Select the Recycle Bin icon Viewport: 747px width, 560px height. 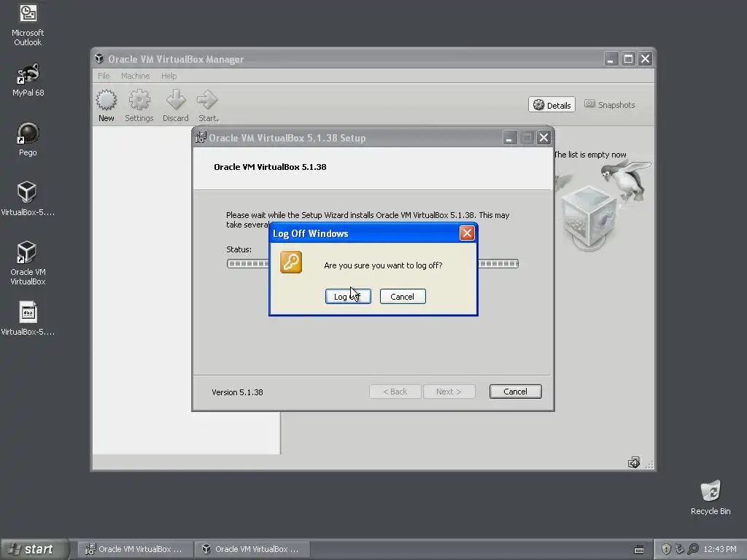(711, 497)
